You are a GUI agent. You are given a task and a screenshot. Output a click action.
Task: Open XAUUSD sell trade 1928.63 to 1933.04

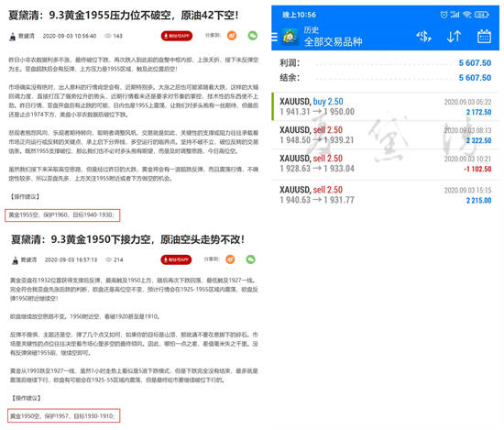(x=385, y=163)
